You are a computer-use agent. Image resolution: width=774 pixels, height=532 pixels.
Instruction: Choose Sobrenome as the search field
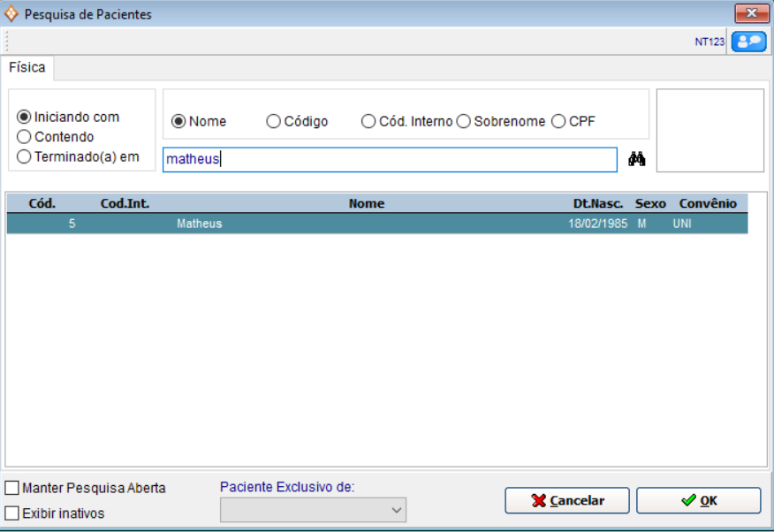click(x=463, y=122)
